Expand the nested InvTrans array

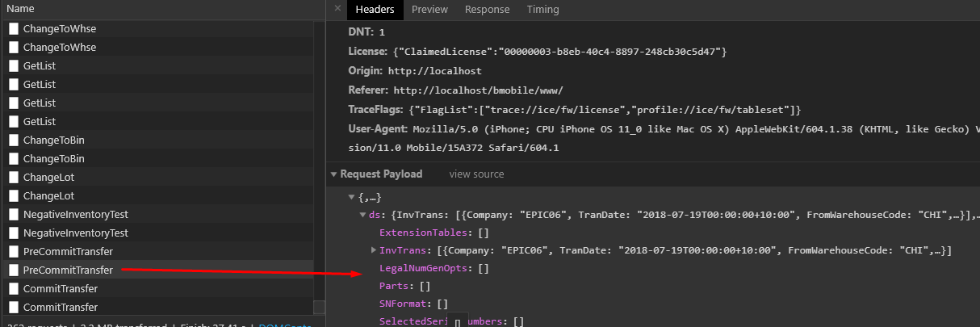pos(373,251)
